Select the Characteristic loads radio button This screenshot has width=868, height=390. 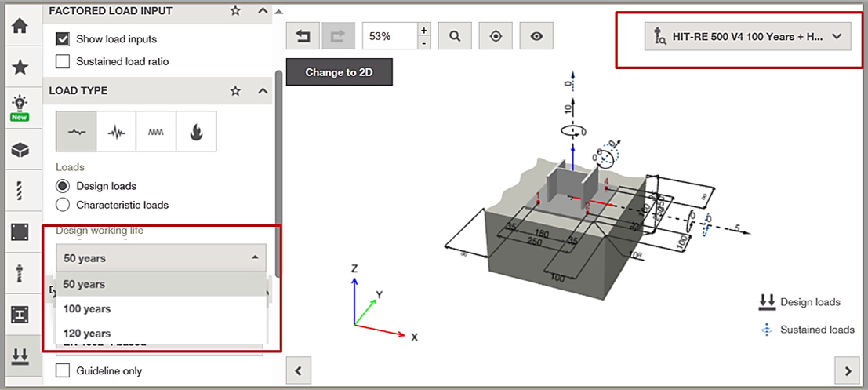[63, 205]
